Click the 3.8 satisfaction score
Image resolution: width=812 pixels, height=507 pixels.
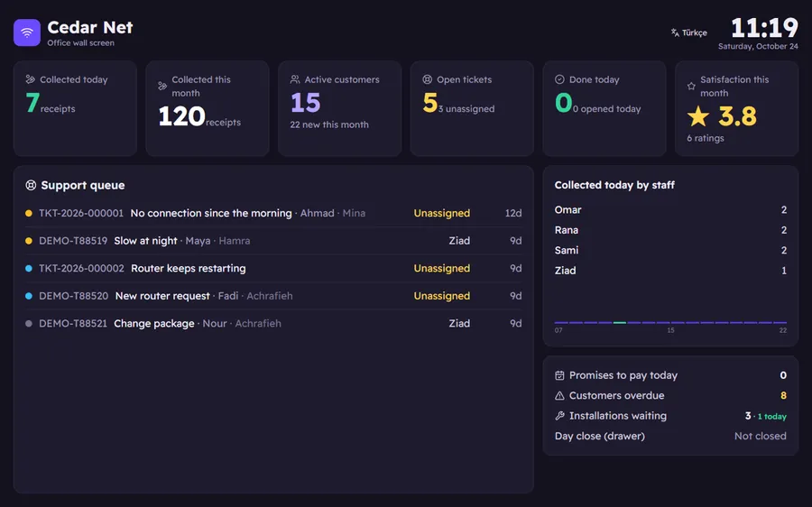tap(737, 116)
